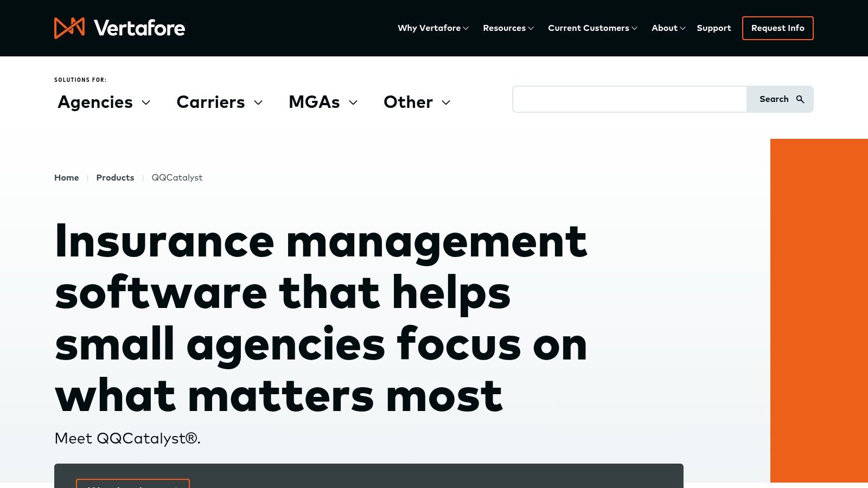Expand the Agencies chevron
This screenshot has width=868, height=488.
click(146, 102)
